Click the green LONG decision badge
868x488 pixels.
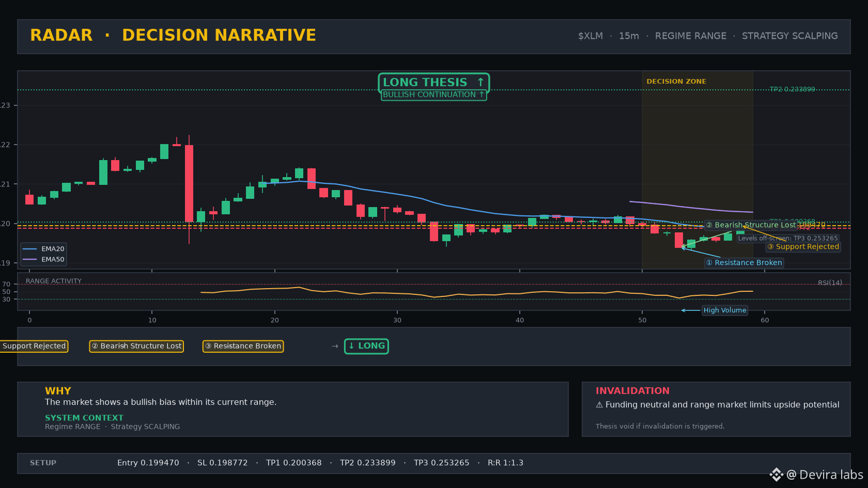(366, 346)
